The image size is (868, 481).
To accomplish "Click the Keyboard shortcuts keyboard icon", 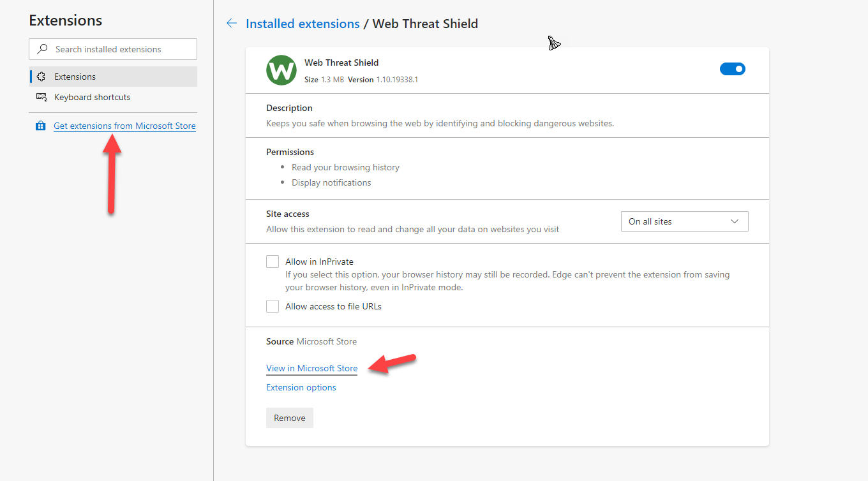I will click(x=41, y=97).
